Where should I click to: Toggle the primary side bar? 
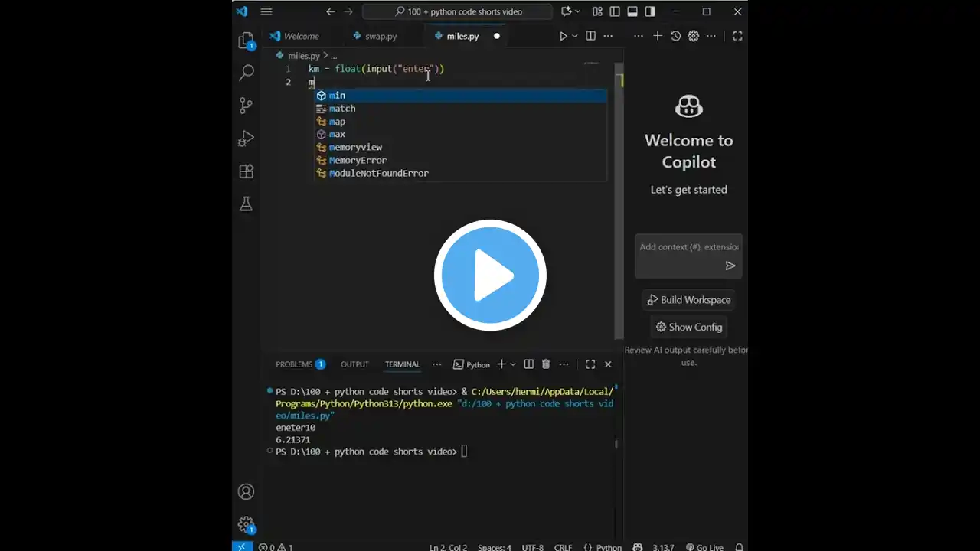pos(615,11)
